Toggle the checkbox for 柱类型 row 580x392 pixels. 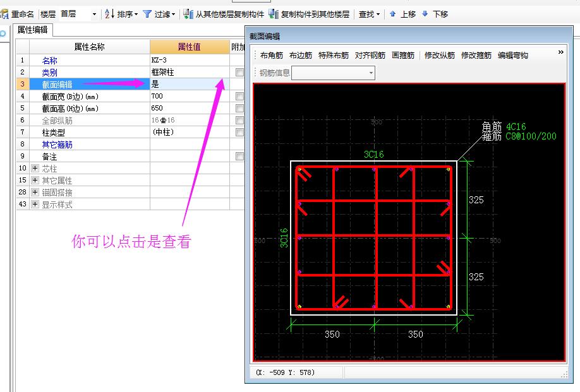(239, 133)
